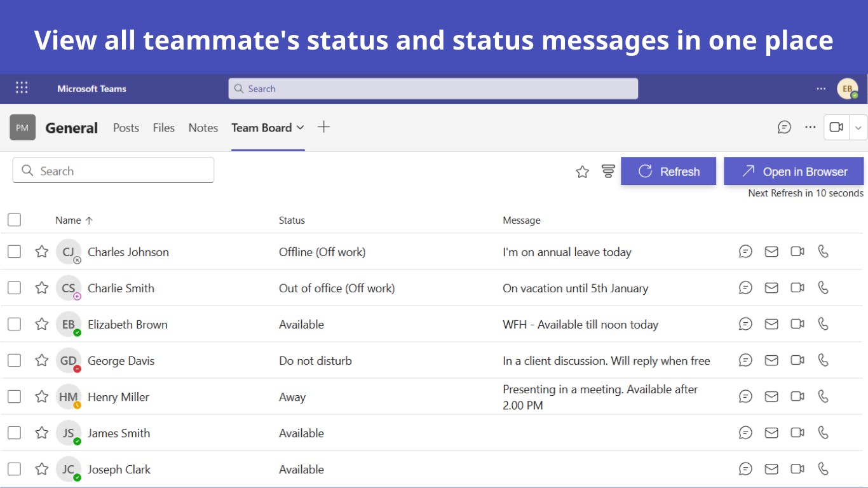Start video call with Elizabeth Brown
Image resolution: width=868 pixels, height=488 pixels.
click(797, 324)
